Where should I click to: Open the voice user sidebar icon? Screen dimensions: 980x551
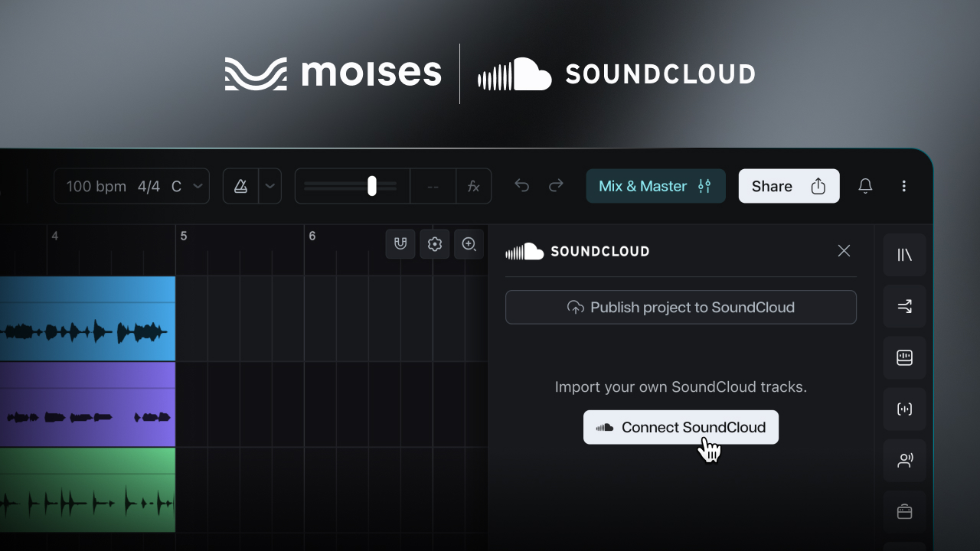(x=904, y=460)
